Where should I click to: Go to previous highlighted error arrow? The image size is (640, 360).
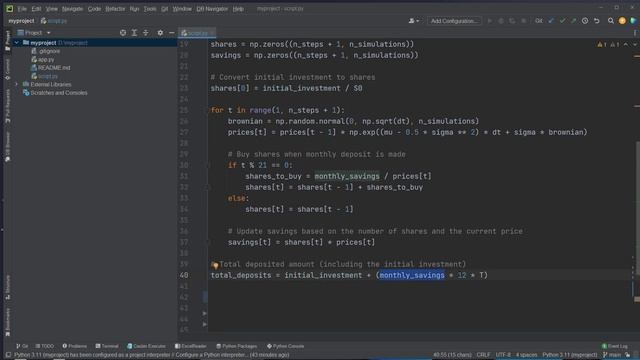point(626,44)
